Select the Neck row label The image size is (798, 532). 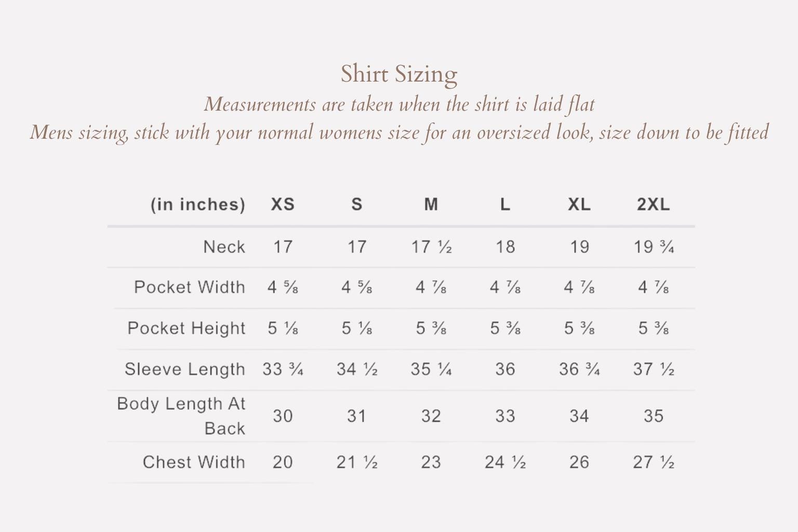pyautogui.click(x=224, y=247)
